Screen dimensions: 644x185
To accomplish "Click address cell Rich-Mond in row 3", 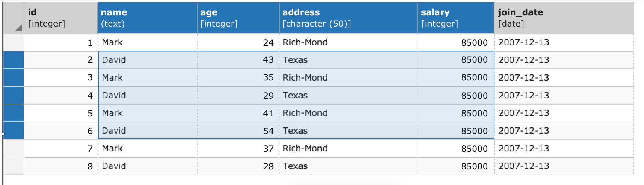I will click(x=305, y=77).
